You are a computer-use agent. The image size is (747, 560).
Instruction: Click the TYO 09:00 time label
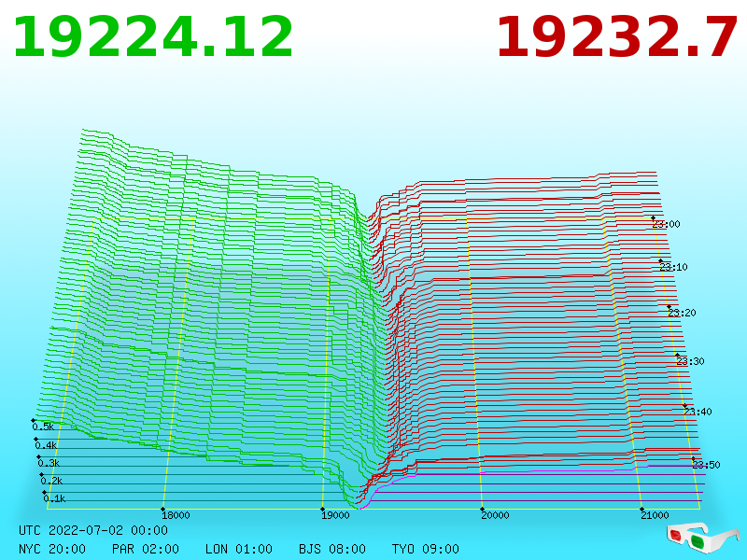pyautogui.click(x=426, y=549)
